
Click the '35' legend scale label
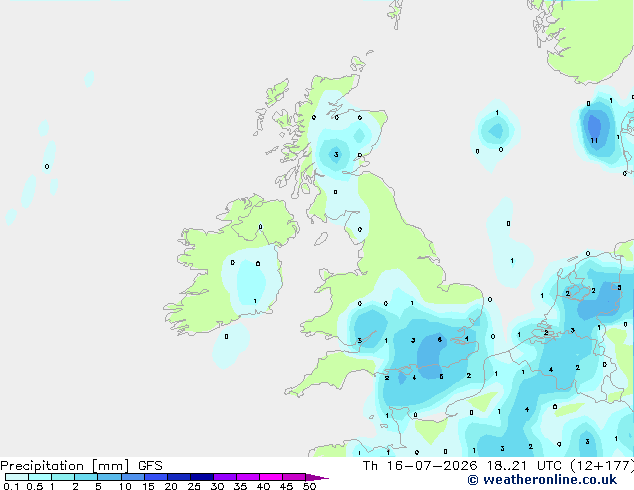point(240,486)
